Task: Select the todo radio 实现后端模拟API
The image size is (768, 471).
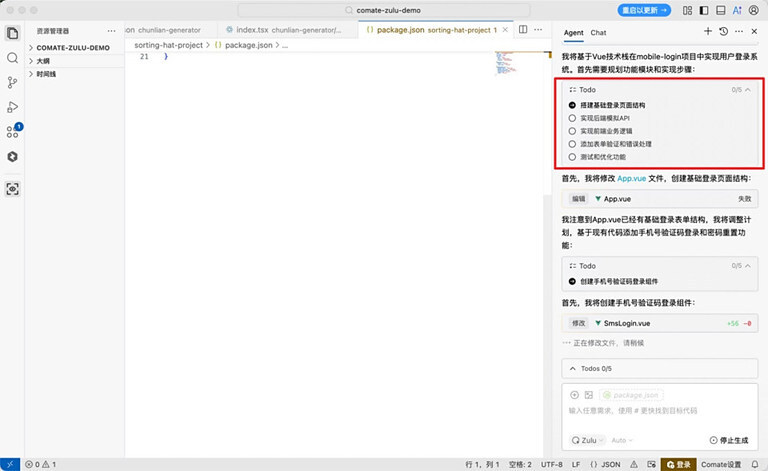Action: click(572, 118)
